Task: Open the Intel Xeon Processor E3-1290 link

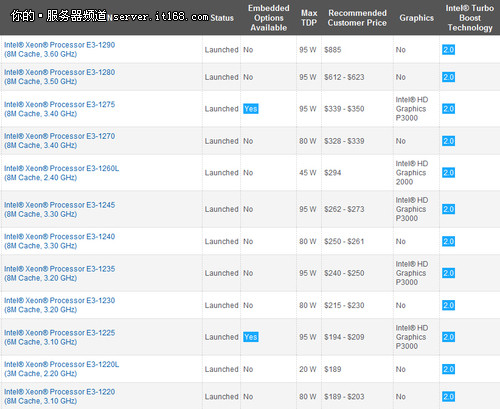Action: pos(59,49)
